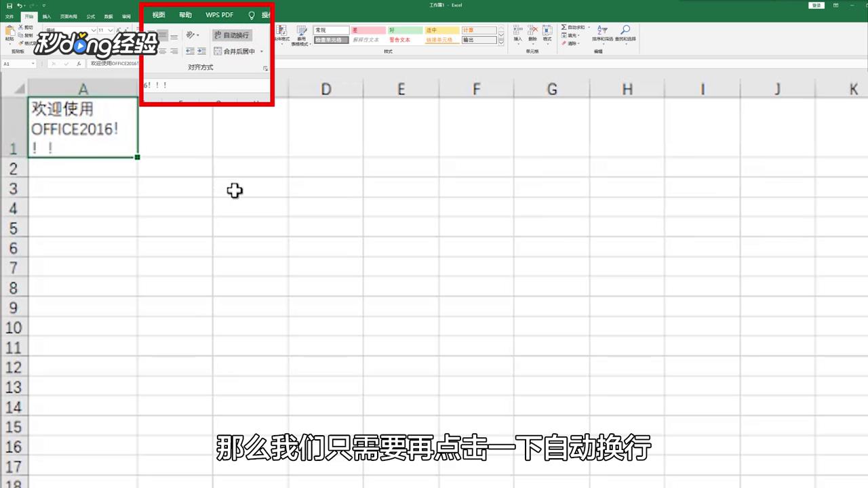The height and width of the screenshot is (488, 868).
Task: Click the decrease indent icon
Action: coord(190,52)
